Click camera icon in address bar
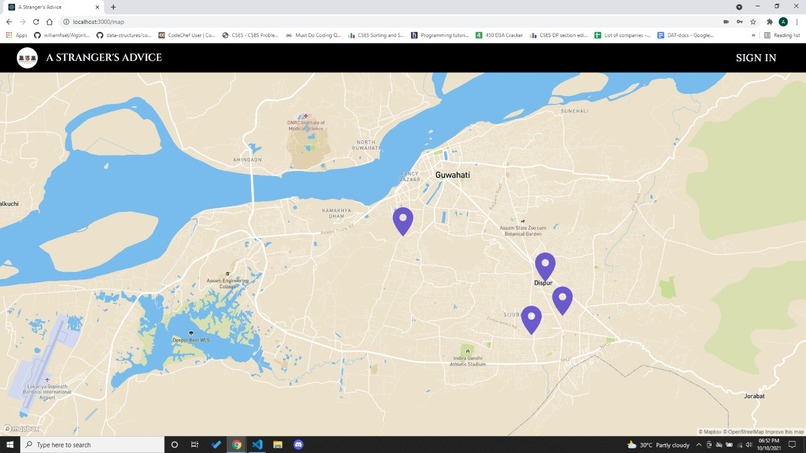 (726, 22)
